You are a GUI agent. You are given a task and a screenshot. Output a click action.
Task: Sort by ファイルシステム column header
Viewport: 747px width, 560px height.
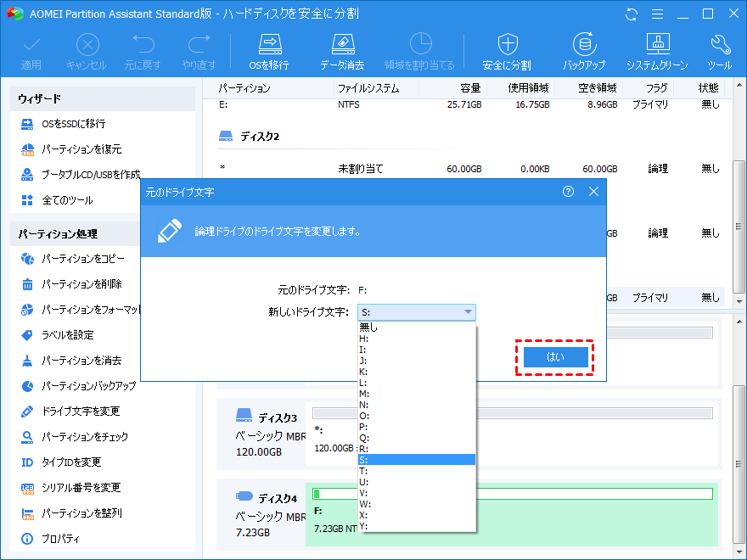click(368, 88)
